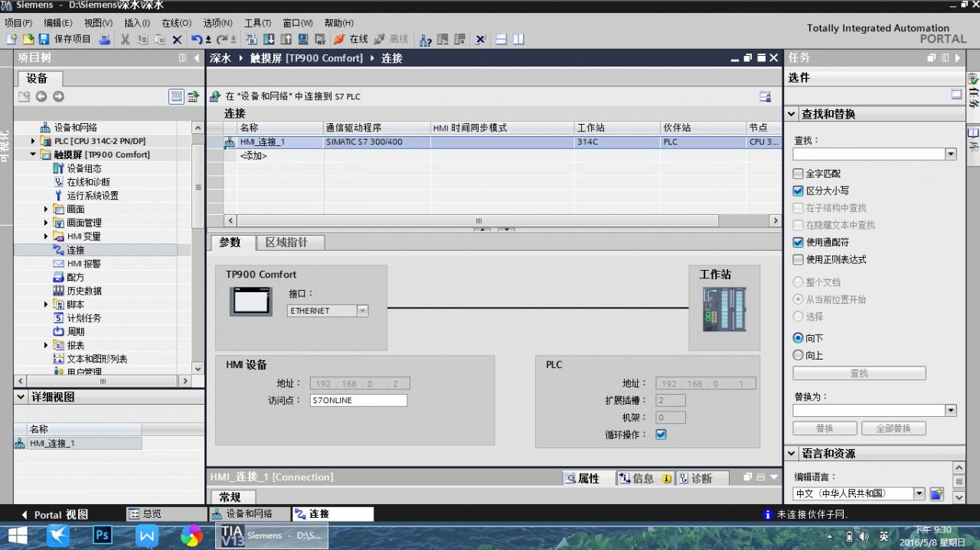This screenshot has height=550, width=980.
Task: Open Runtime settings 运行系统设置
Action: point(92,196)
